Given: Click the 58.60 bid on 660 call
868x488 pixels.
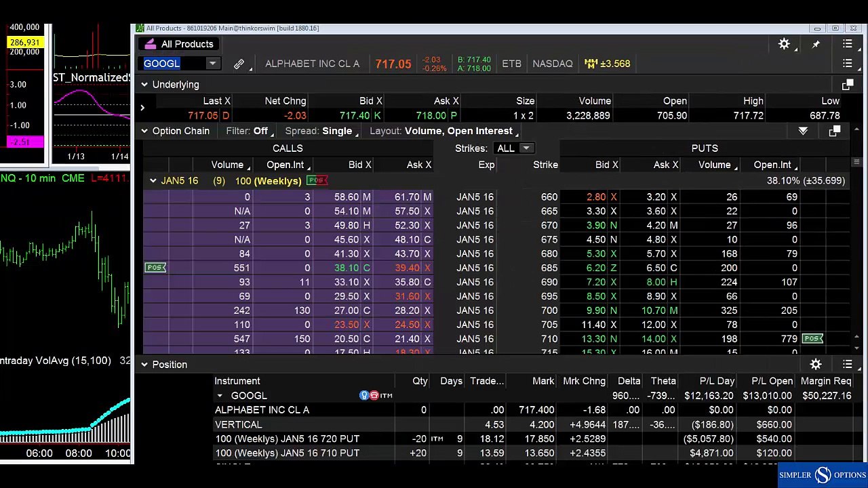Looking at the screenshot, I should (x=346, y=197).
